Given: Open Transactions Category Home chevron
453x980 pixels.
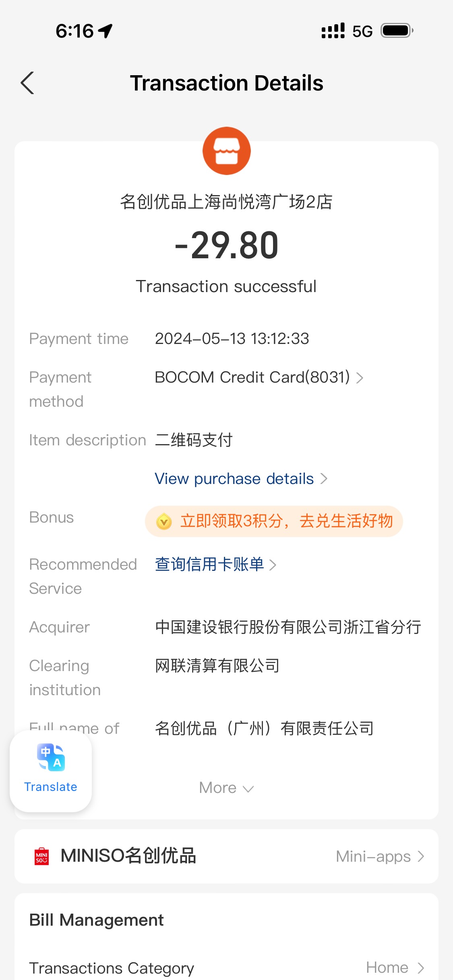Looking at the screenshot, I should 420,968.
